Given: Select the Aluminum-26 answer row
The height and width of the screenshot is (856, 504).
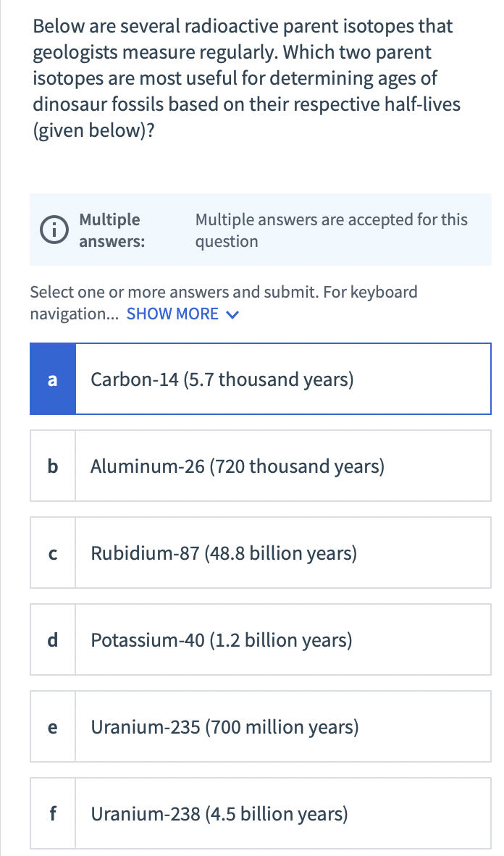Looking at the screenshot, I should coord(261,465).
